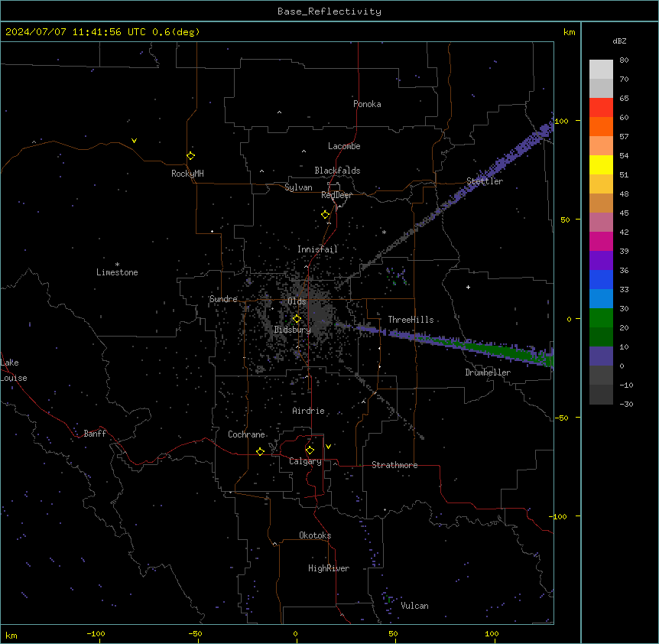Click the yellow V marker northwest of RockyMH

click(134, 141)
